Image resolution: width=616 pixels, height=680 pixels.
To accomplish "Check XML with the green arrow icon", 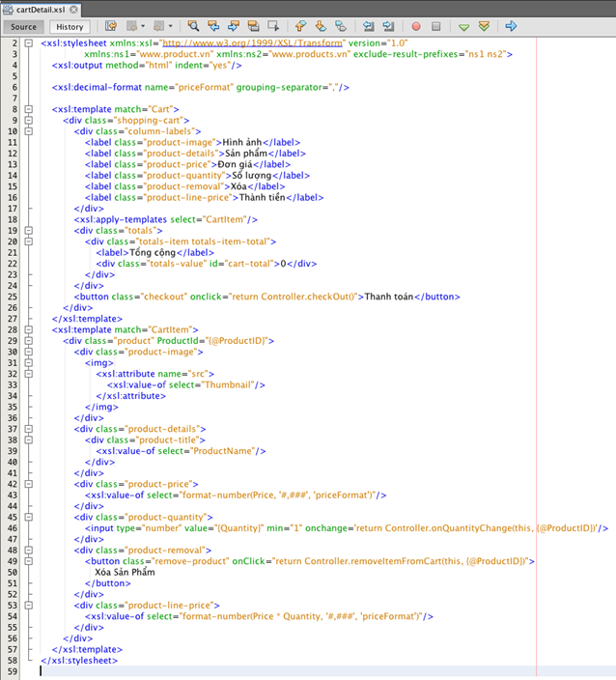I will (463, 27).
